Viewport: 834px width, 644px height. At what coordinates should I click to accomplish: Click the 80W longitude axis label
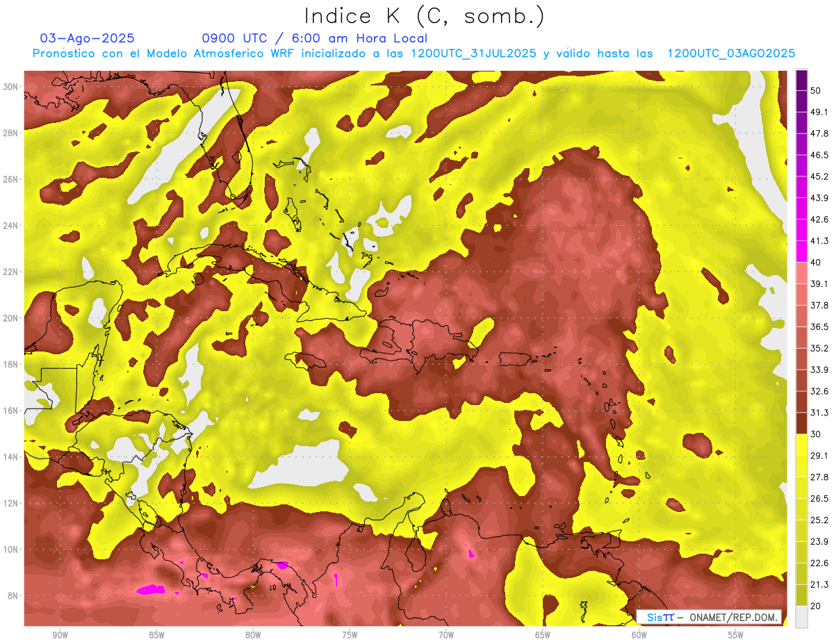click(x=253, y=635)
